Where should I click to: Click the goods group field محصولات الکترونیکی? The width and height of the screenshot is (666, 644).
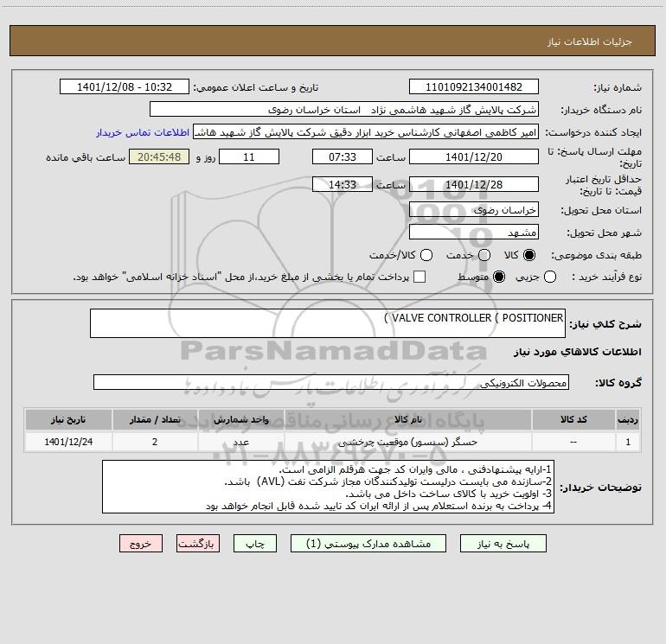tap(331, 382)
